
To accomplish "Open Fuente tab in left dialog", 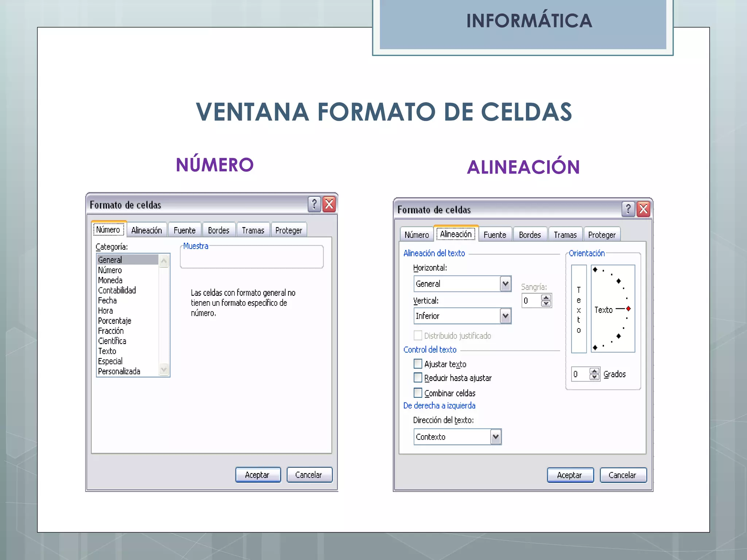I will point(185,230).
